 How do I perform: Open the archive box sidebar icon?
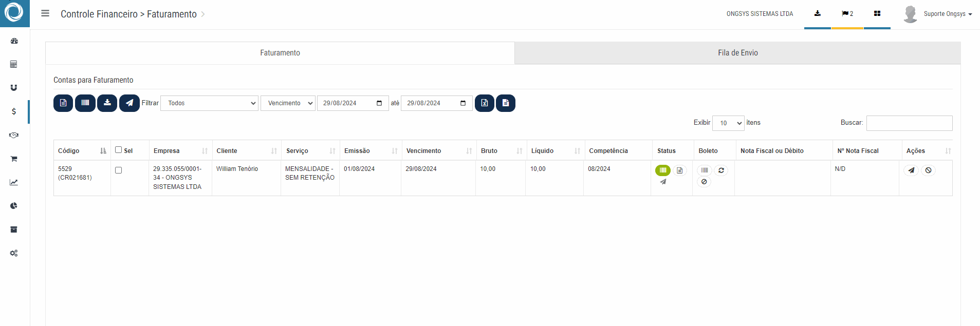click(x=14, y=229)
